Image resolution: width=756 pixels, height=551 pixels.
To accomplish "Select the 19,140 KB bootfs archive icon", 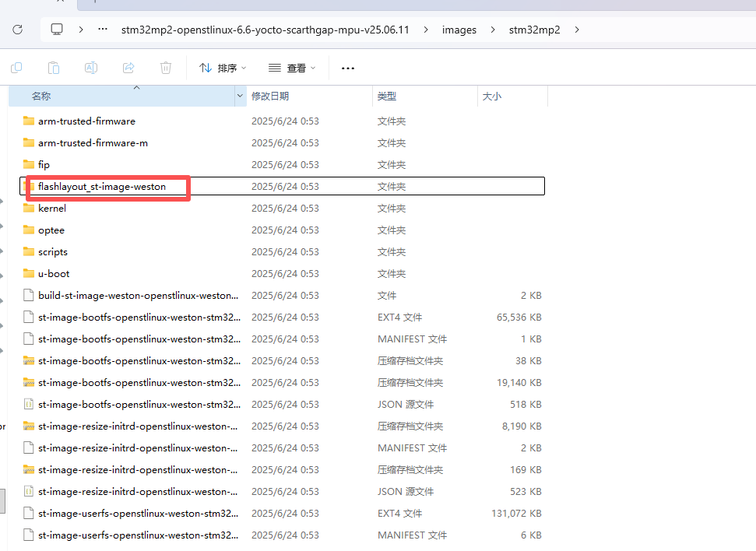I will coord(29,382).
